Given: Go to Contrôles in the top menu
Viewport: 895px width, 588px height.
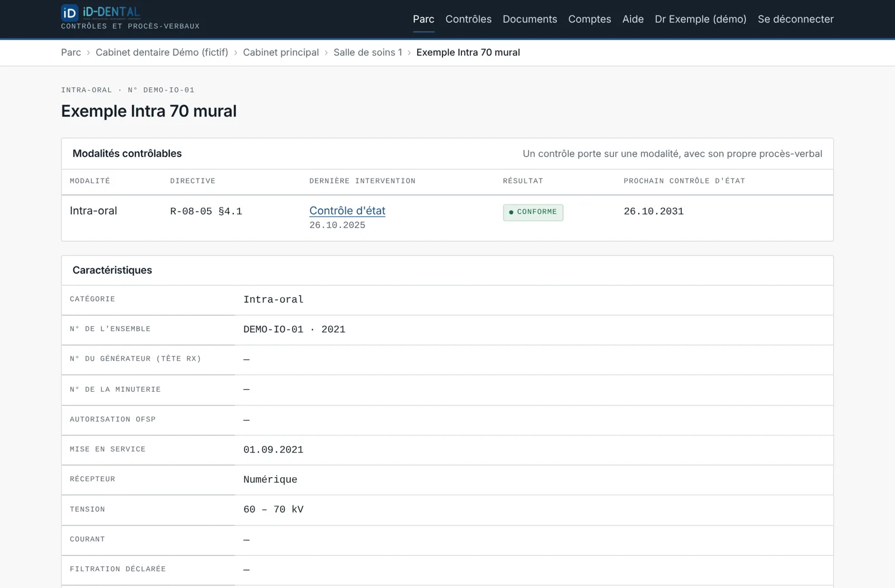Looking at the screenshot, I should tap(468, 19).
